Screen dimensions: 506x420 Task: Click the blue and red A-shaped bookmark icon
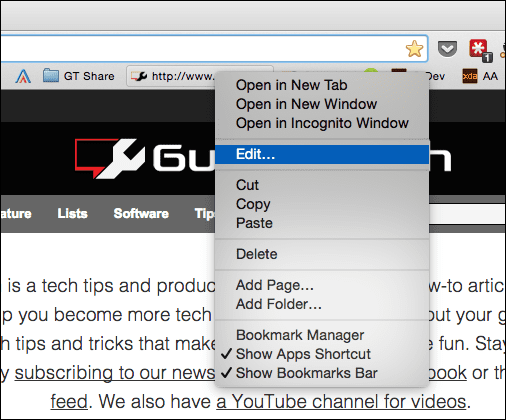23,76
